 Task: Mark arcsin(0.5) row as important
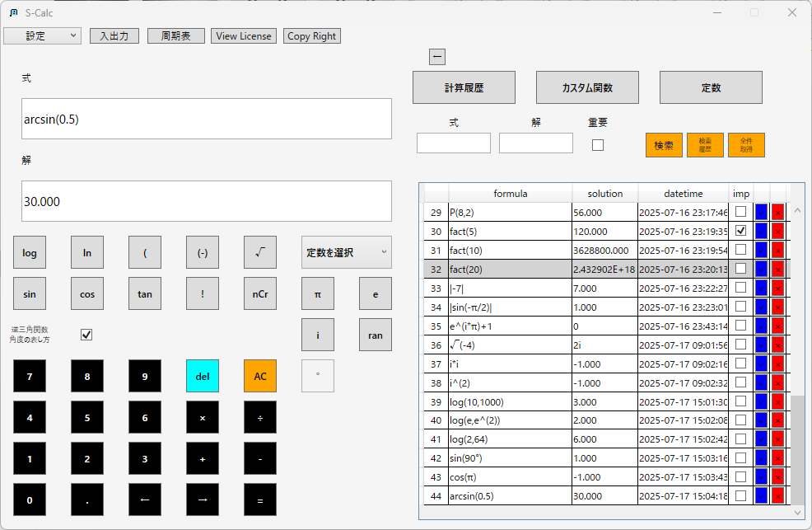[740, 495]
